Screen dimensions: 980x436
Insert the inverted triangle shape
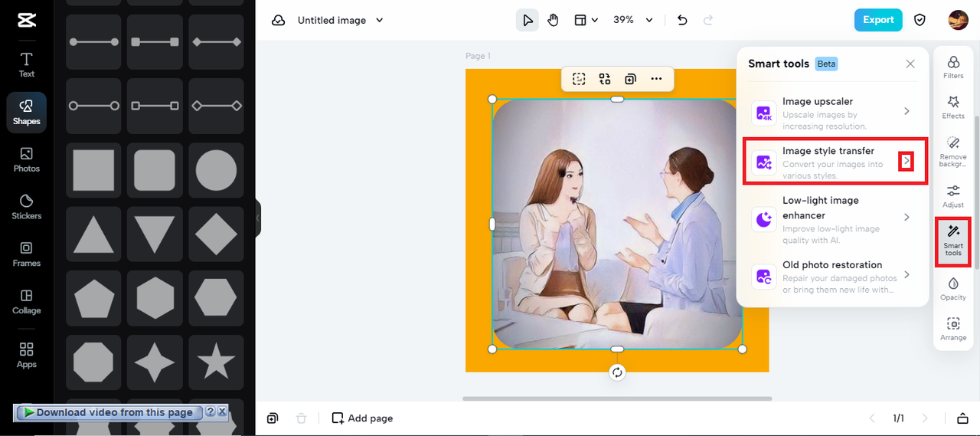[155, 234]
